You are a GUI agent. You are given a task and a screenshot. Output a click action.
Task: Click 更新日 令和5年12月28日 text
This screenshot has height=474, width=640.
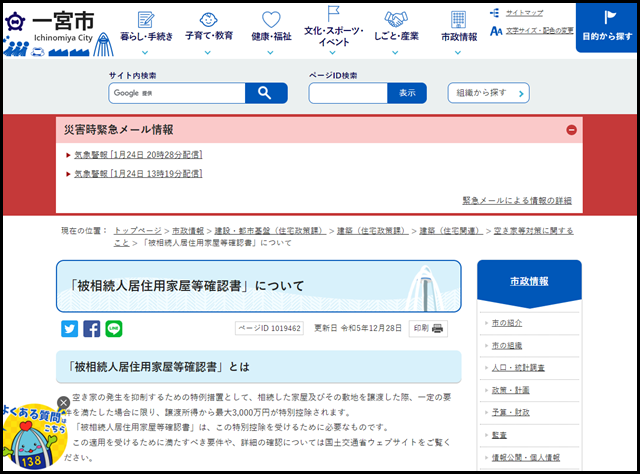click(x=358, y=328)
